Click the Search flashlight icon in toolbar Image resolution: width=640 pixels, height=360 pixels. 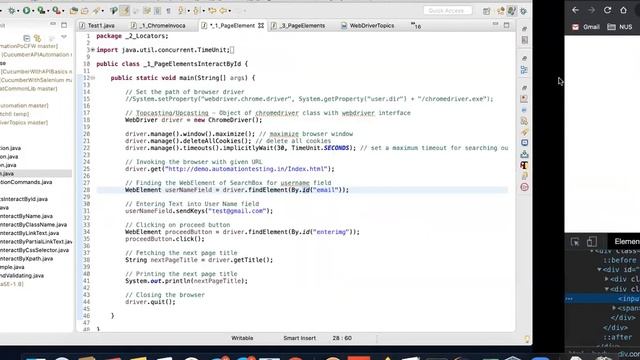[96, 11]
